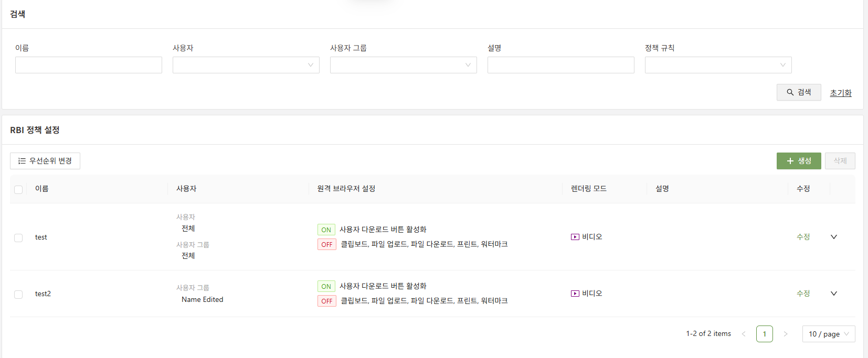Open the 사용자 그룹 filter dropdown

pyautogui.click(x=403, y=65)
